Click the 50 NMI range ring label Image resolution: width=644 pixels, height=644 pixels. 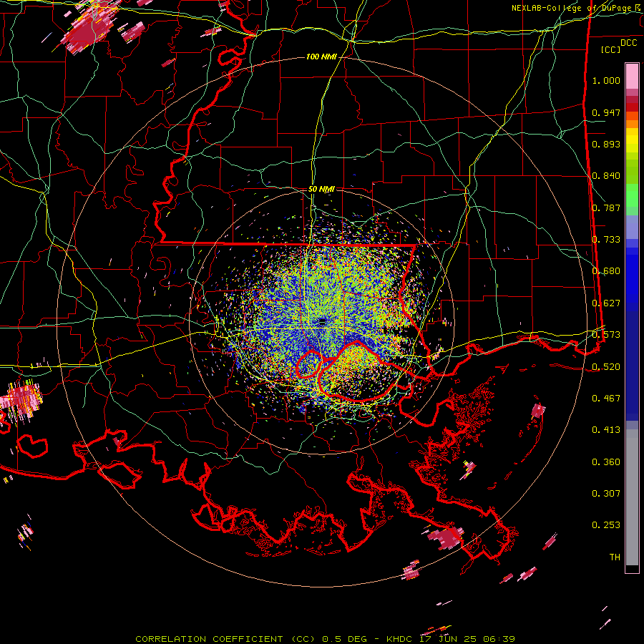coord(321,189)
